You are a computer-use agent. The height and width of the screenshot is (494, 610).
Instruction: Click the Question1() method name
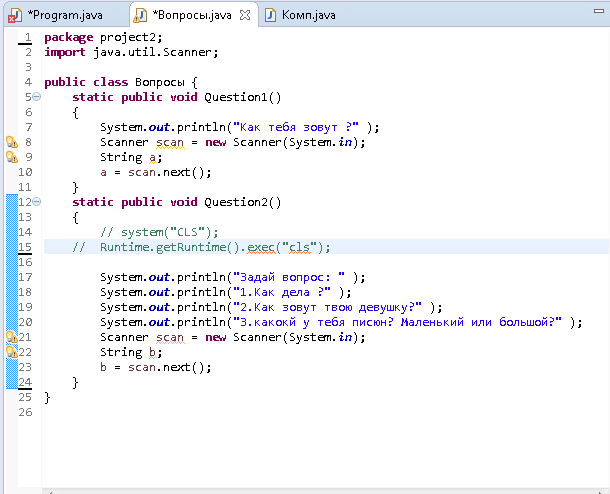tap(242, 97)
